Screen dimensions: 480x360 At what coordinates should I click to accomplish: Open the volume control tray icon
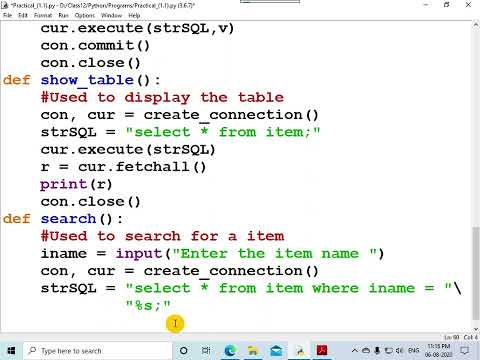tap(399, 350)
